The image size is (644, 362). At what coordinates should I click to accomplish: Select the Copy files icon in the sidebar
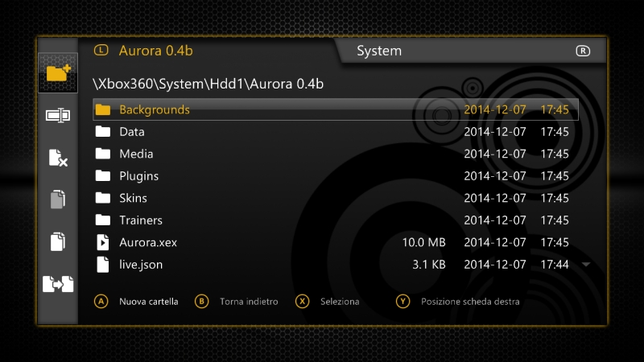click(58, 241)
